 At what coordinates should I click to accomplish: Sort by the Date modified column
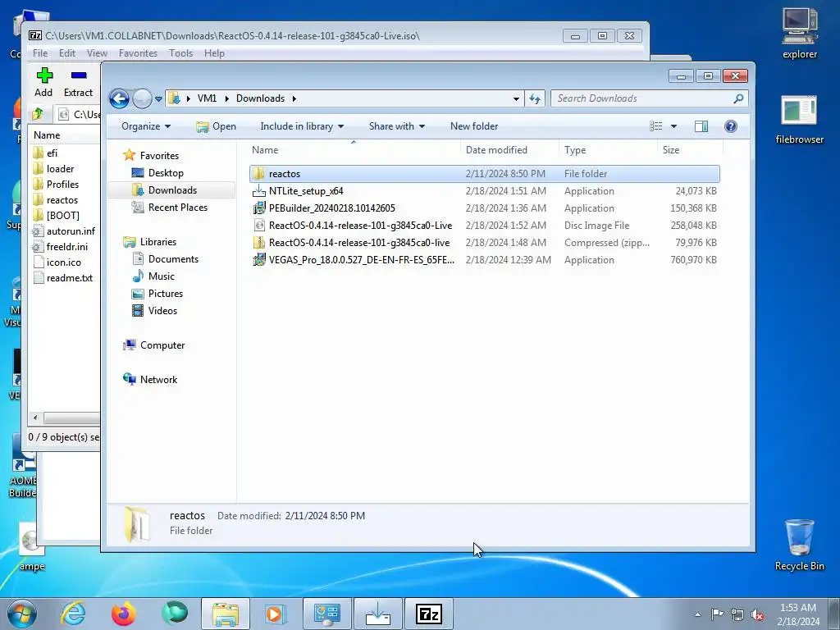[x=509, y=150]
